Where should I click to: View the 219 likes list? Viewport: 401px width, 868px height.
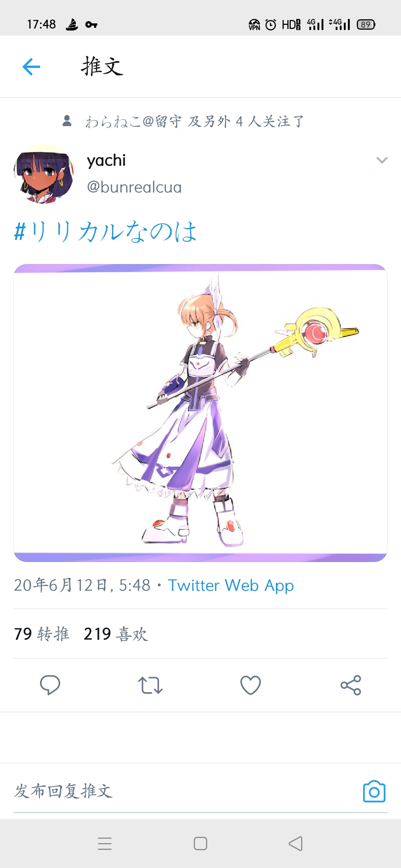point(116,634)
